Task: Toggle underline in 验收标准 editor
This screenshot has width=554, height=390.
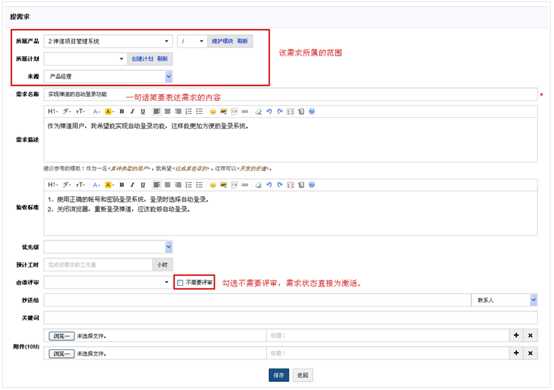Action: pos(143,185)
